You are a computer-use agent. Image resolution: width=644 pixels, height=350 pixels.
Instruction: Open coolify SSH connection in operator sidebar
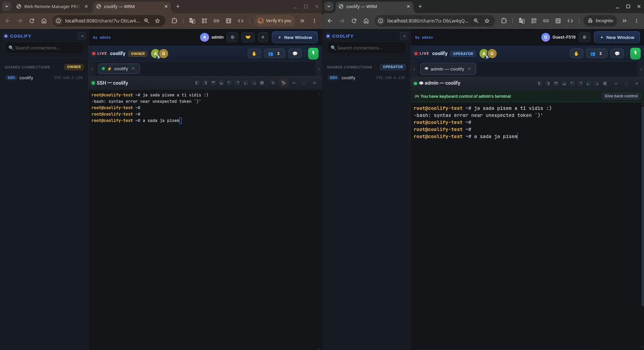point(366,78)
